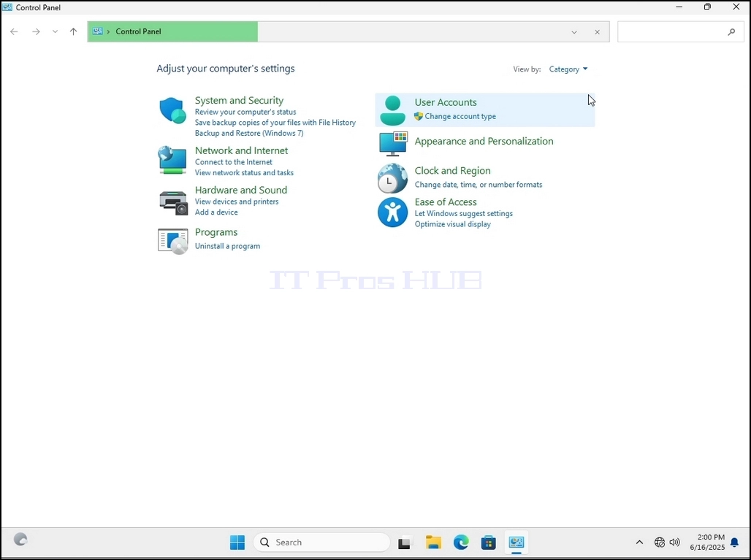751x560 pixels.
Task: Open Change account type link
Action: click(460, 116)
